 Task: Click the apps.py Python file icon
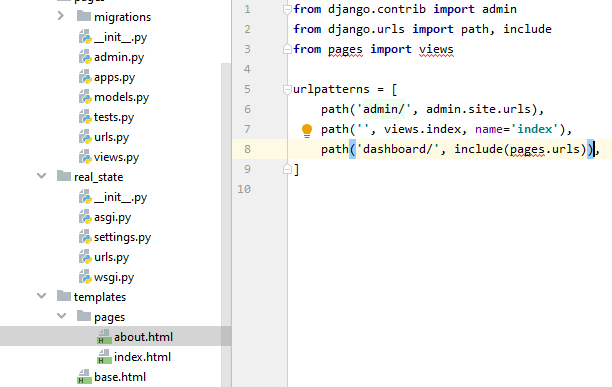(85, 77)
